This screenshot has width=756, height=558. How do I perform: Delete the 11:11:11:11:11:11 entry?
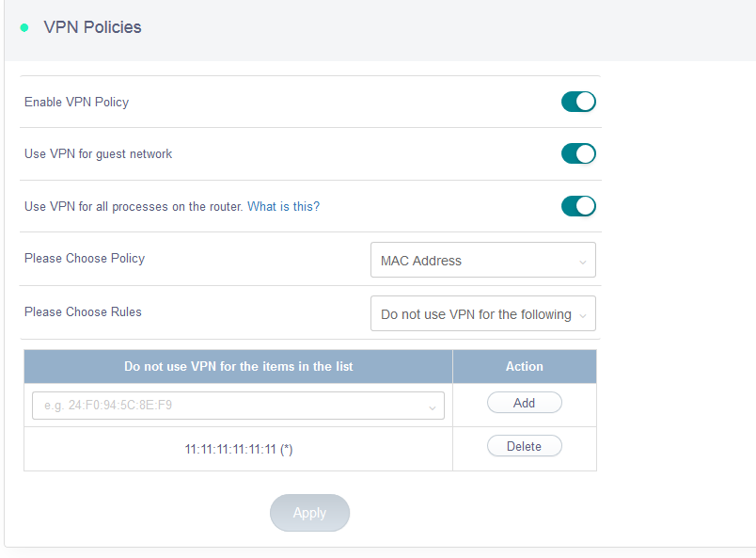[524, 446]
